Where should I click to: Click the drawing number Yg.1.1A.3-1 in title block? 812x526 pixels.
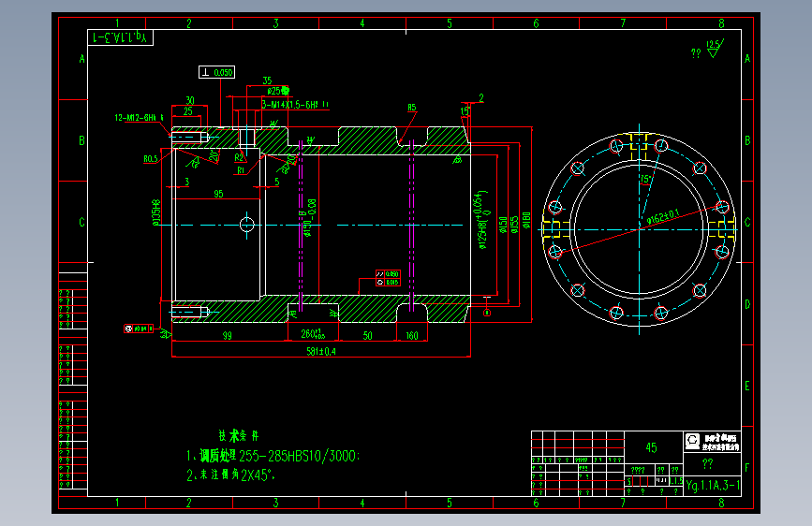point(713,486)
